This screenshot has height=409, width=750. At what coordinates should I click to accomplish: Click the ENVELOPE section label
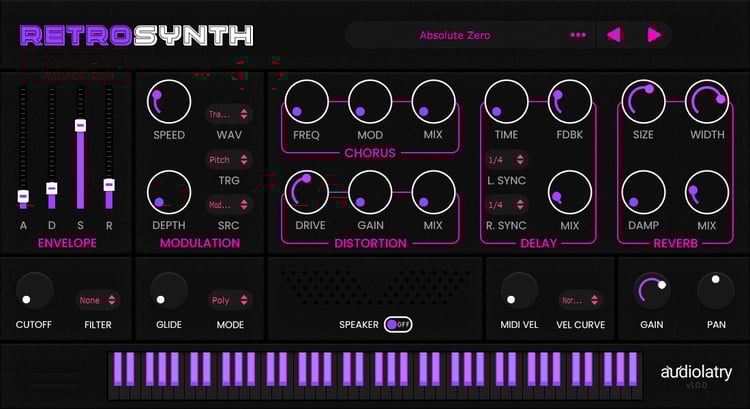pos(67,243)
